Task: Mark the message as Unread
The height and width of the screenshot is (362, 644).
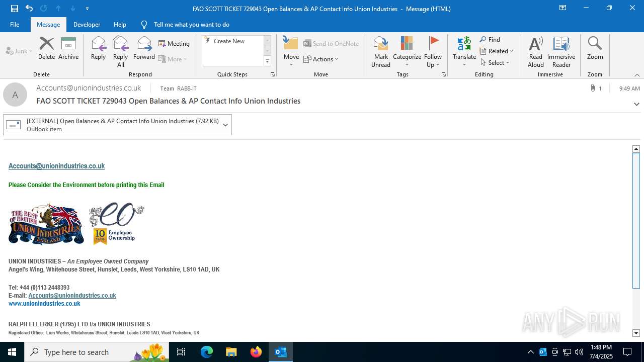Action: point(381,52)
